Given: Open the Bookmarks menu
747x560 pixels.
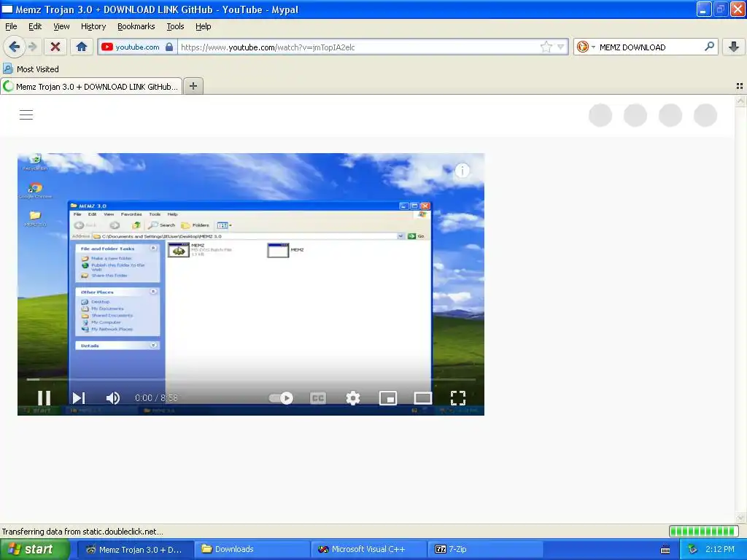Looking at the screenshot, I should pos(136,26).
